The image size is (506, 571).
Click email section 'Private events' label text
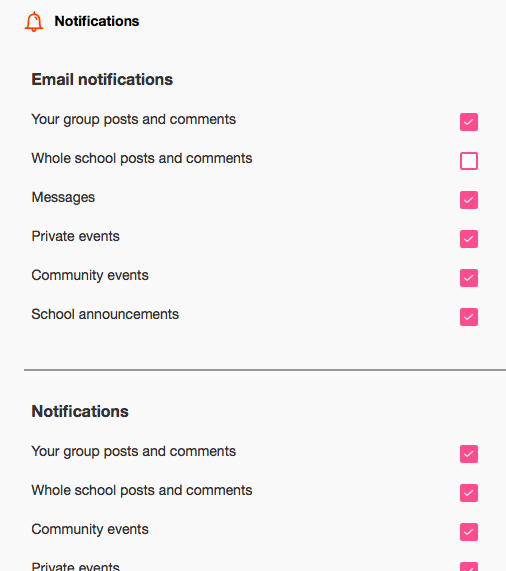[76, 236]
